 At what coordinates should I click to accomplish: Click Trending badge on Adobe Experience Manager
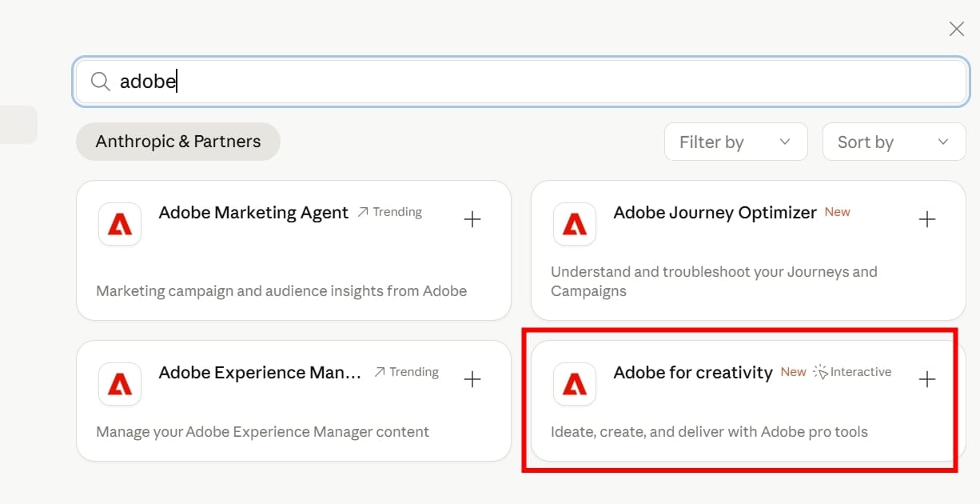(x=406, y=372)
